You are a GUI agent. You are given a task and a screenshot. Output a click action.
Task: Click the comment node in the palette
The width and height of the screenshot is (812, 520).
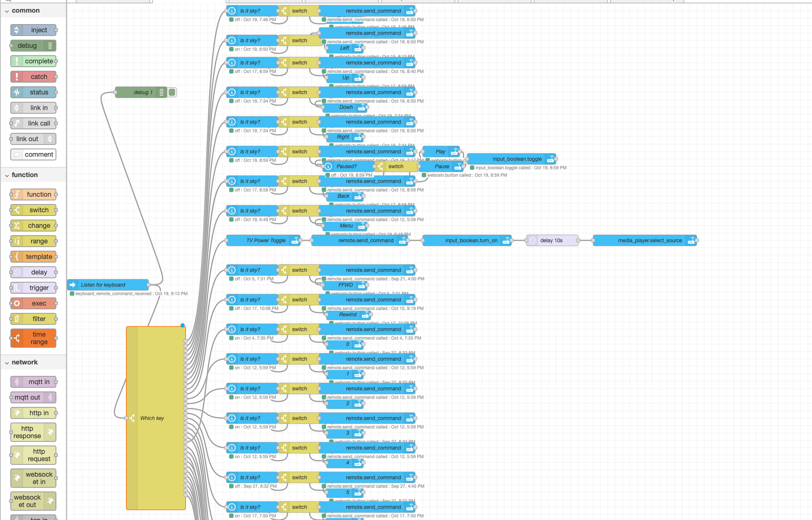pyautogui.click(x=33, y=154)
